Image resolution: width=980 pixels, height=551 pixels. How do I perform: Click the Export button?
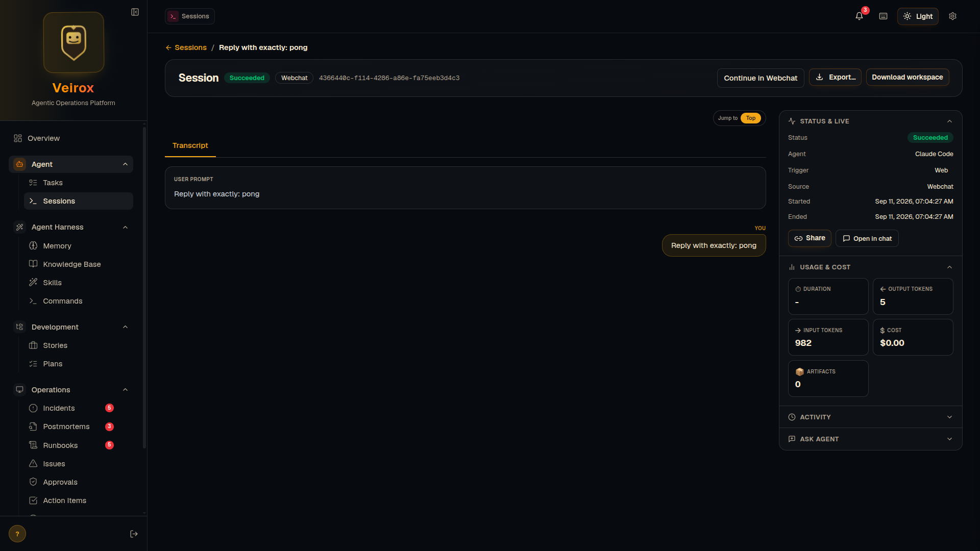(835, 77)
